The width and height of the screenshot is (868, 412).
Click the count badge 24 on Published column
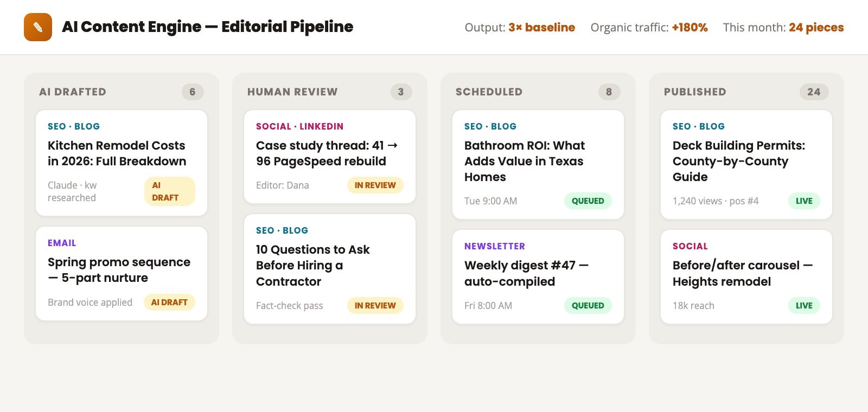[814, 92]
